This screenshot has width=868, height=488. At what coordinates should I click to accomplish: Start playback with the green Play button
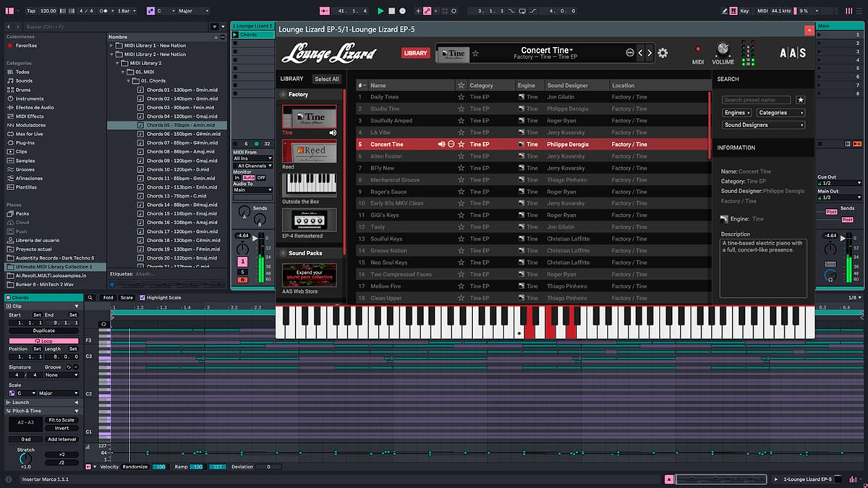[x=380, y=11]
